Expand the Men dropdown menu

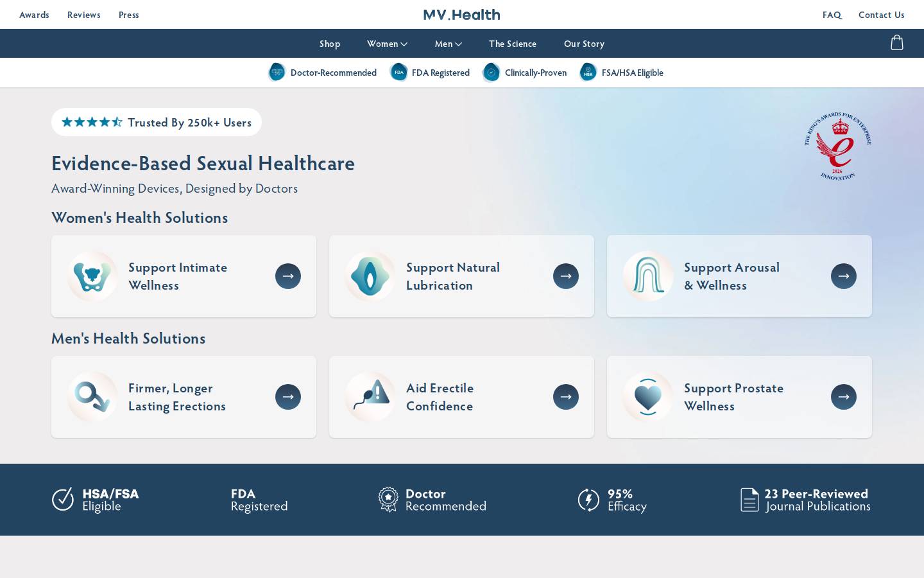click(x=449, y=44)
